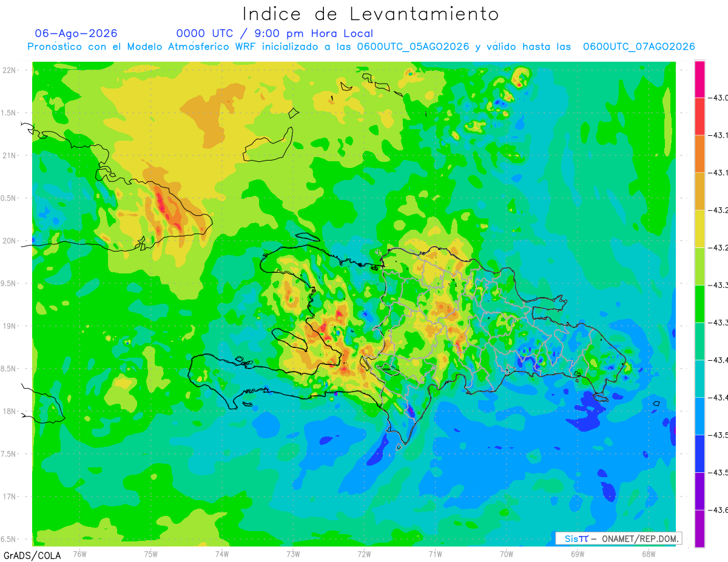Click the 'GrADS/COLA' label
Viewport: 728px width, 562px height.
click(32, 555)
